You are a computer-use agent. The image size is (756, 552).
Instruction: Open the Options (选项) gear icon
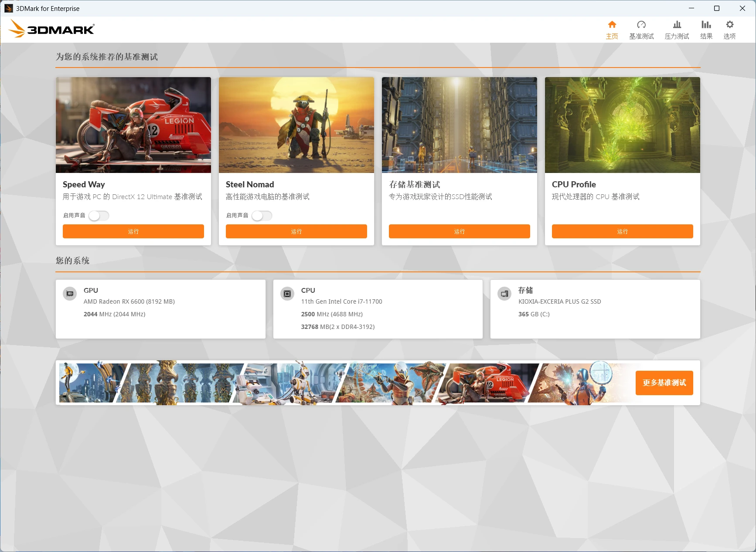729,25
